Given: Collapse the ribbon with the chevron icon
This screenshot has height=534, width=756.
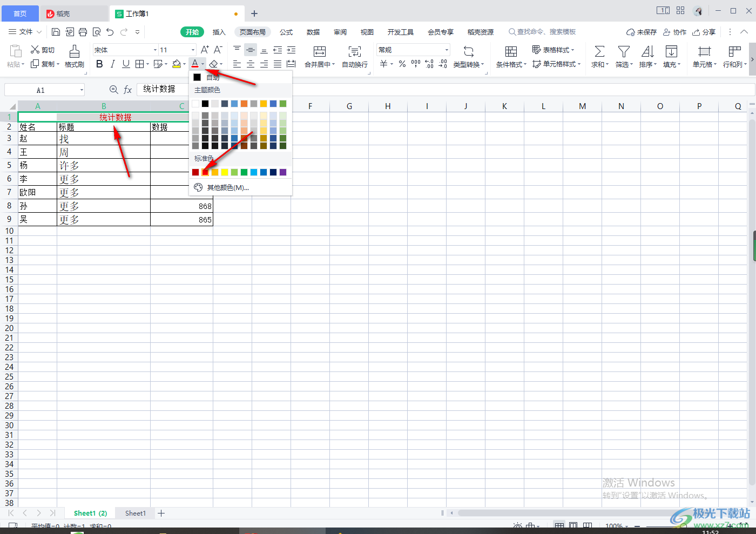Looking at the screenshot, I should tap(744, 32).
